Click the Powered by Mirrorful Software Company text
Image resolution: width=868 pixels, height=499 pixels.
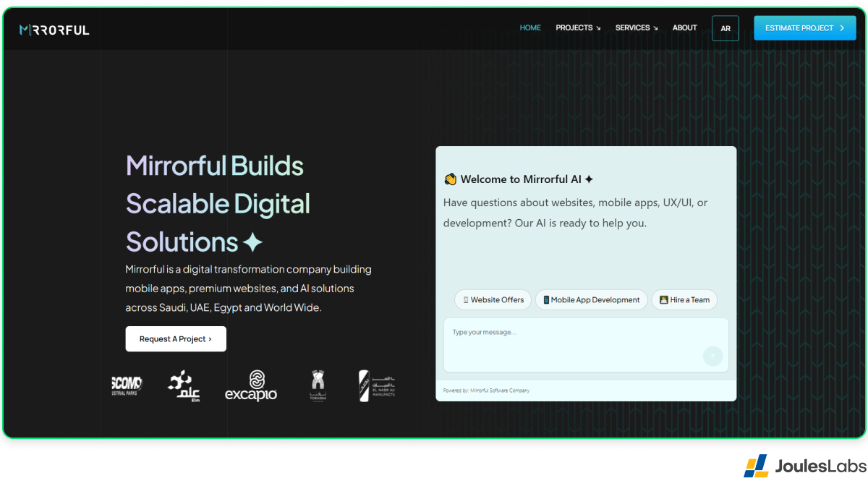pyautogui.click(x=486, y=391)
